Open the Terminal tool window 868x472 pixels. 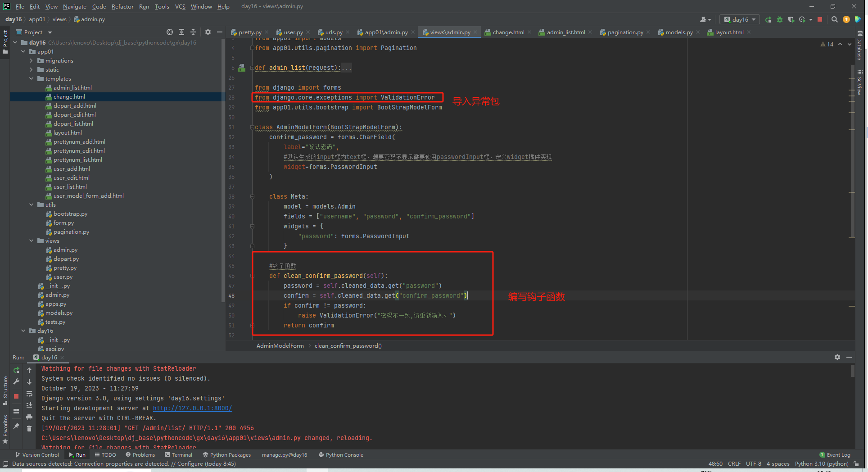[x=179, y=455]
